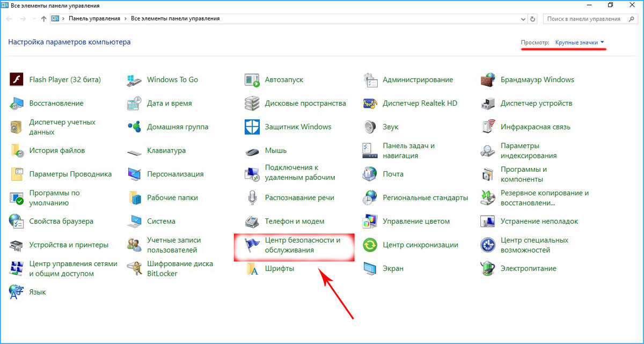Click Все элементы панели управления breadcrumb
This screenshot has width=644, height=344.
175,19
